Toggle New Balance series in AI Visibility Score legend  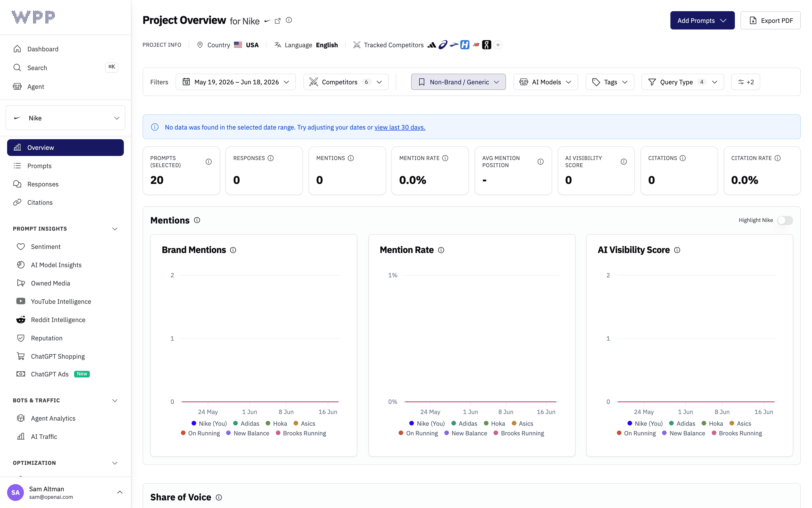point(684,433)
